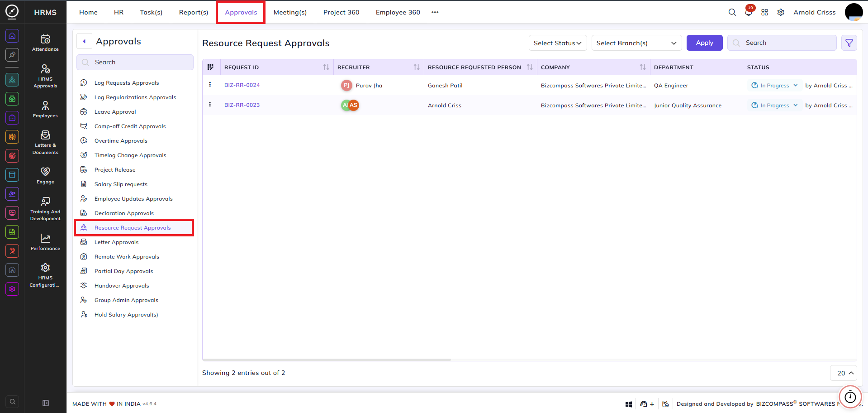
Task: Open the Engage module
Action: [x=45, y=176]
